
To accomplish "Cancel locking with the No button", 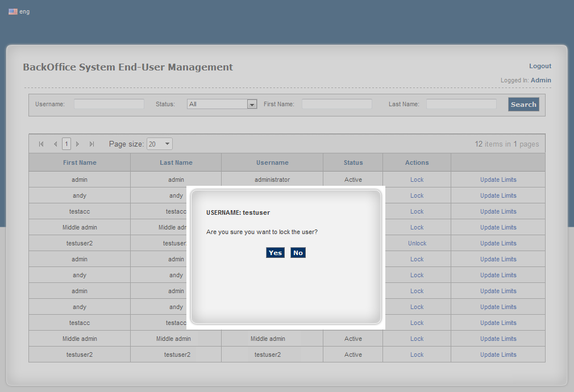I will point(298,253).
